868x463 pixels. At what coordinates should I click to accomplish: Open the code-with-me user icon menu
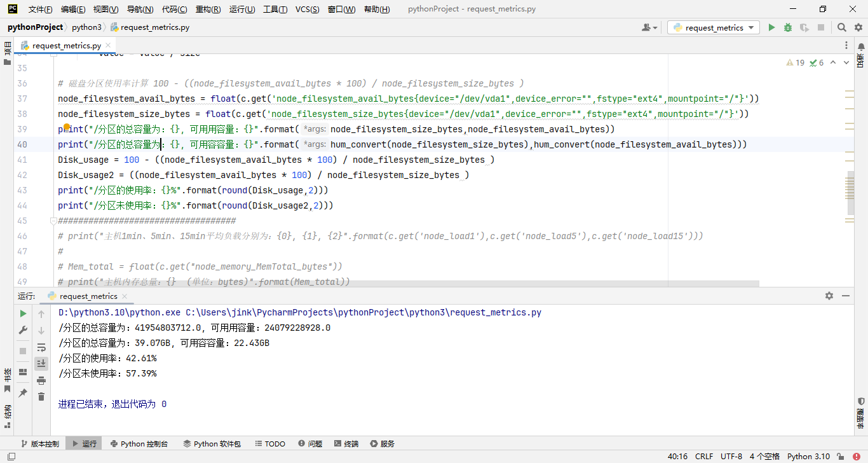pos(649,27)
